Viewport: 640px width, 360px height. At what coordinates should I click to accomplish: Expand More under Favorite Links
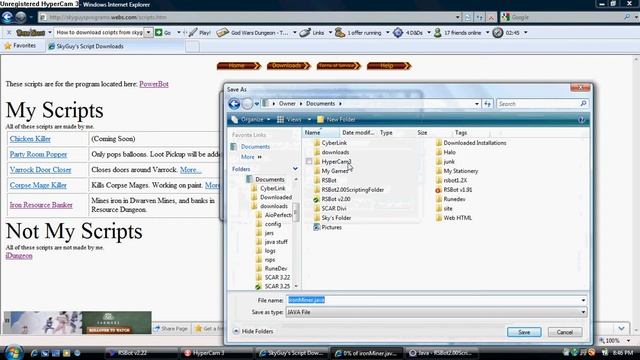251,157
